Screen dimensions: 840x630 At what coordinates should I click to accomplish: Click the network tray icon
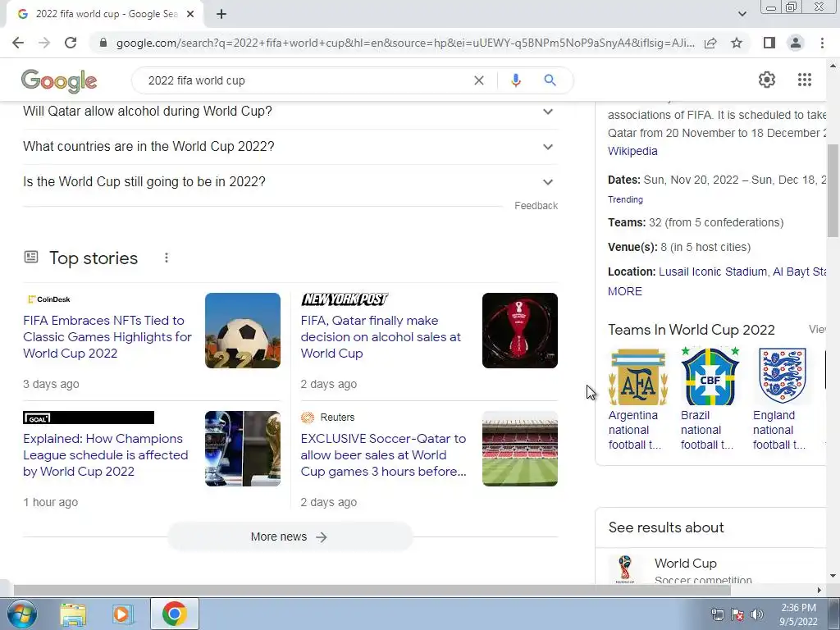pyautogui.click(x=717, y=614)
